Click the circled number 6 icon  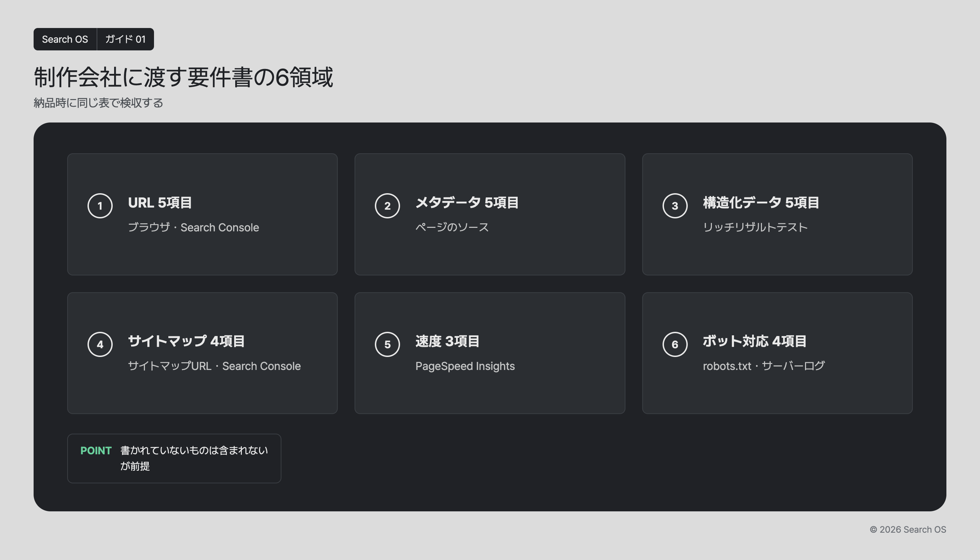pyautogui.click(x=675, y=344)
